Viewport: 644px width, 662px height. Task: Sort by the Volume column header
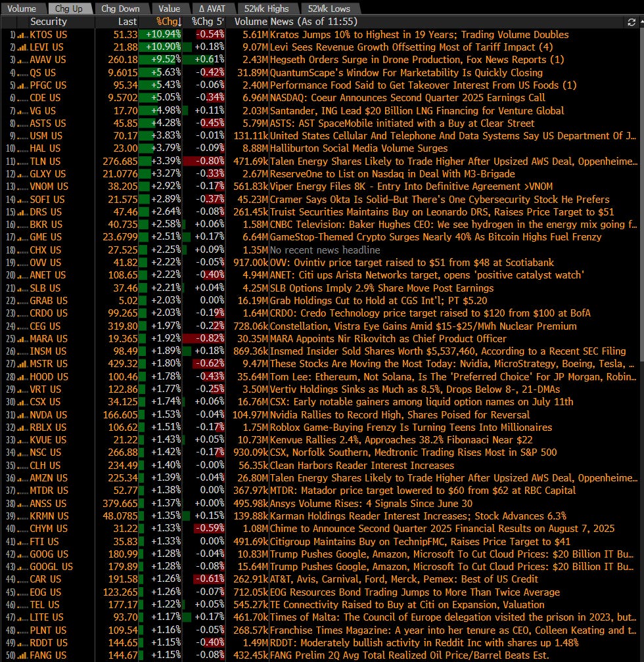coord(250,22)
